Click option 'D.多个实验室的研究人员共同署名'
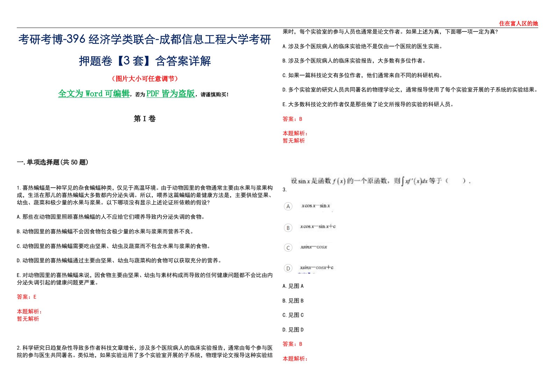 click(410, 89)
